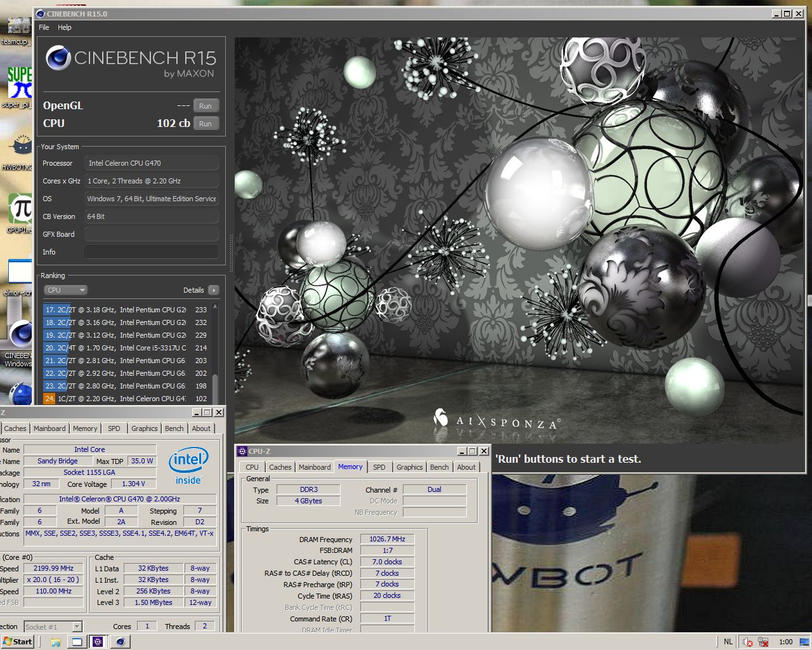Viewport: 812px width, 650px height.
Task: Select ranking row 24 Intel Celeron score 102
Action: 126,399
